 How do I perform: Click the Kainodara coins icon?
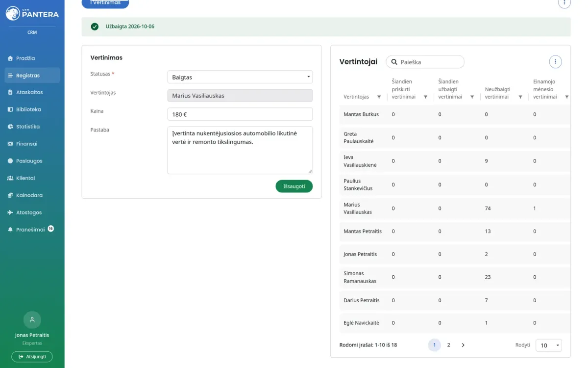tap(10, 195)
